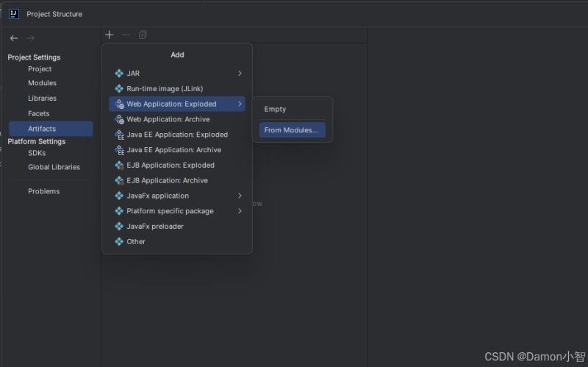
Task: Click the plus Add artifact icon
Action: coord(109,35)
